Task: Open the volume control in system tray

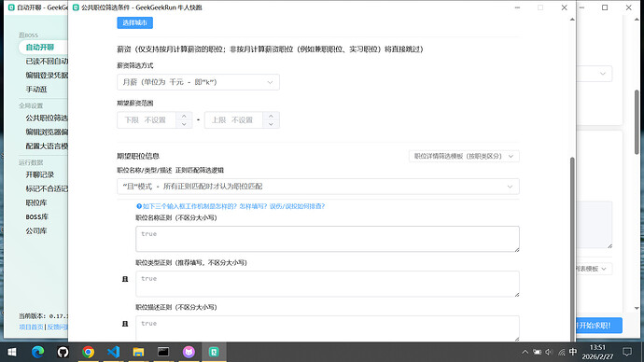Action: tap(549, 352)
